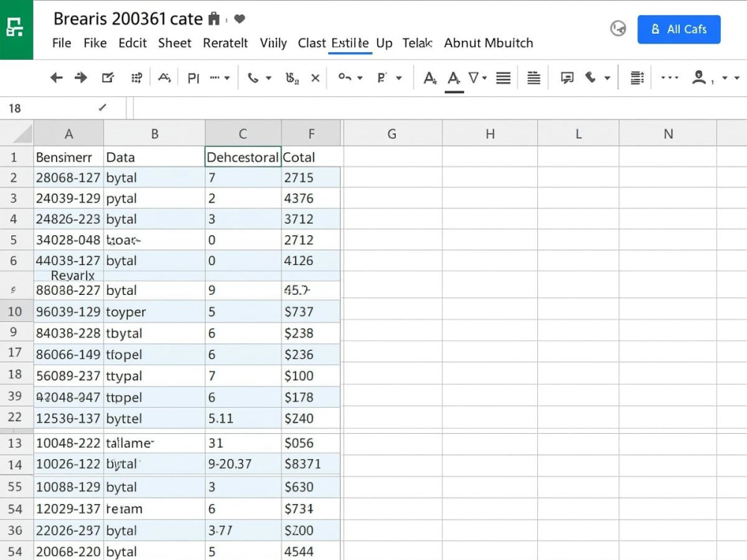
Task: Open the Abnut Mbuitch menu
Action: [x=489, y=43]
